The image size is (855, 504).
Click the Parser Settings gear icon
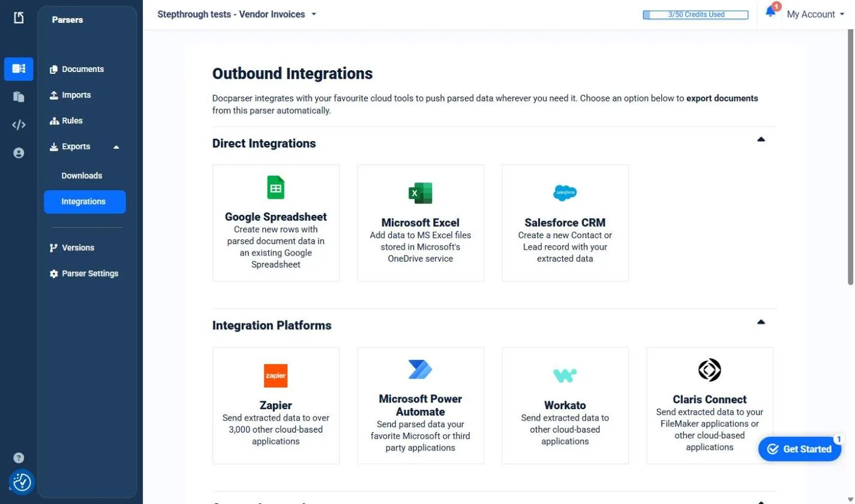tap(54, 274)
